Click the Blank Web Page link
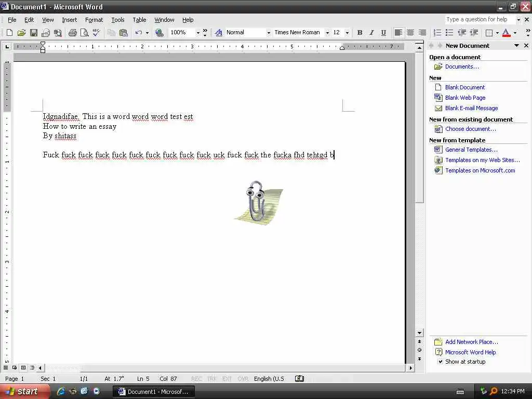This screenshot has height=399, width=532. click(x=465, y=98)
